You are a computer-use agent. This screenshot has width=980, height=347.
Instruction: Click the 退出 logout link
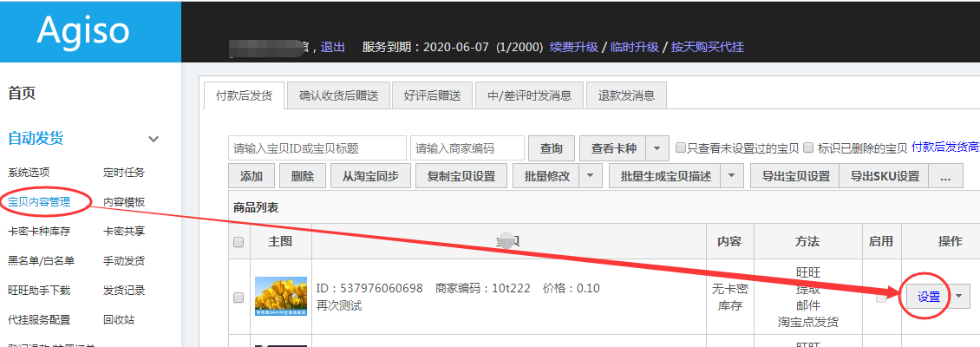(332, 47)
